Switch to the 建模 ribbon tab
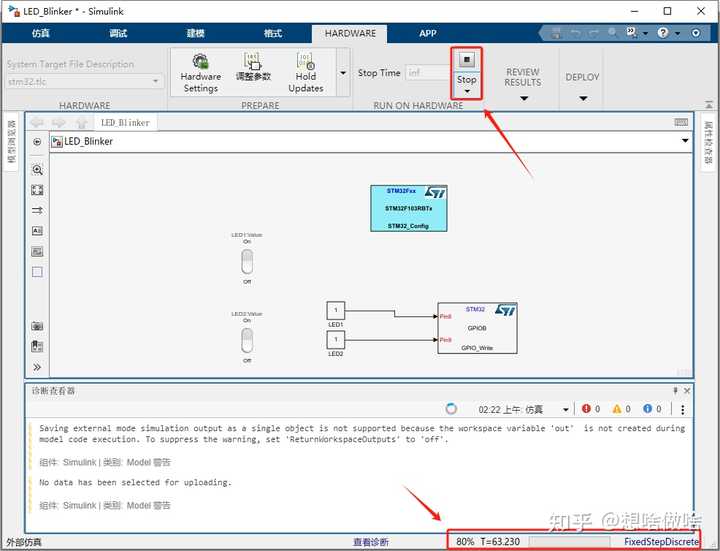The width and height of the screenshot is (720, 551). 195,33
